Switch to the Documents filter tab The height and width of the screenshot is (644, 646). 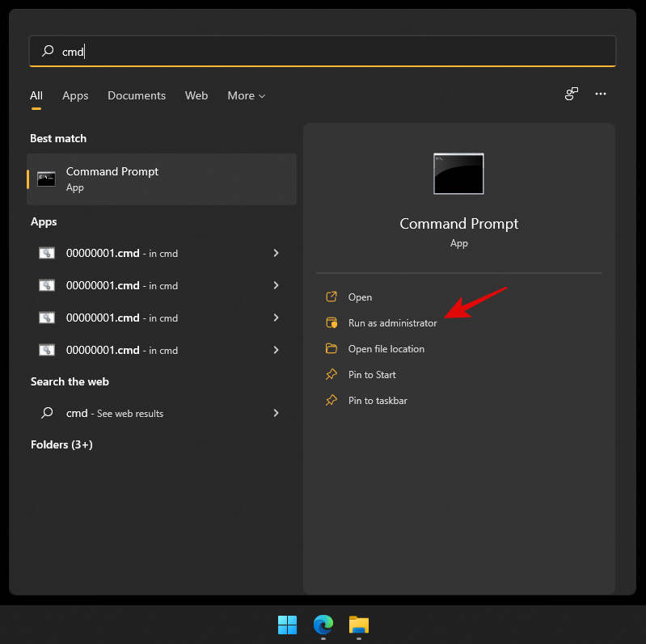tap(137, 95)
